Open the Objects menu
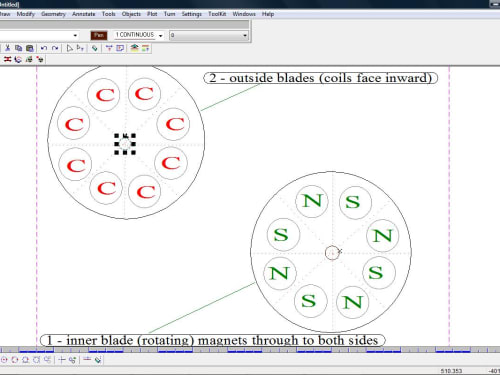 pyautogui.click(x=131, y=14)
